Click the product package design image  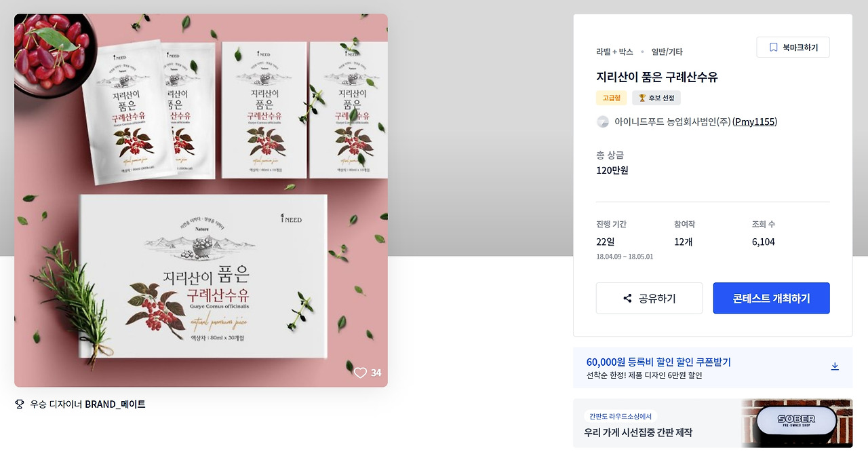coord(201,201)
